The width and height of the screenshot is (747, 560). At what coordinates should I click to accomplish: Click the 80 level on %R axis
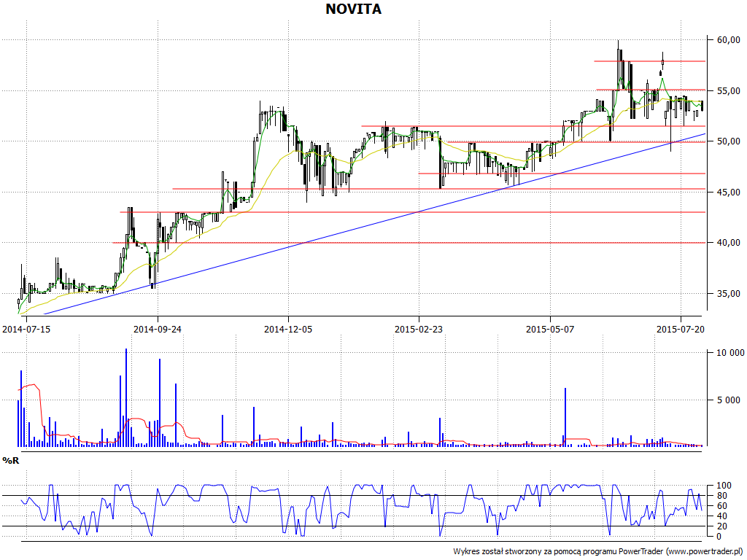click(x=721, y=496)
